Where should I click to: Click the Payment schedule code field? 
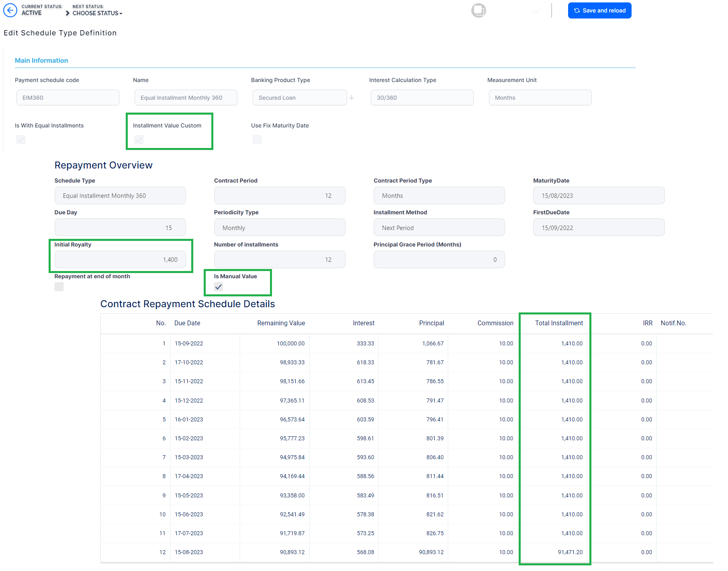67,98
